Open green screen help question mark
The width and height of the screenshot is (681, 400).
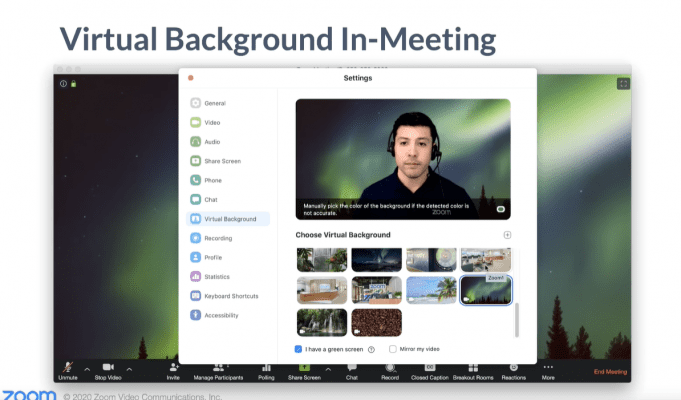(371, 349)
